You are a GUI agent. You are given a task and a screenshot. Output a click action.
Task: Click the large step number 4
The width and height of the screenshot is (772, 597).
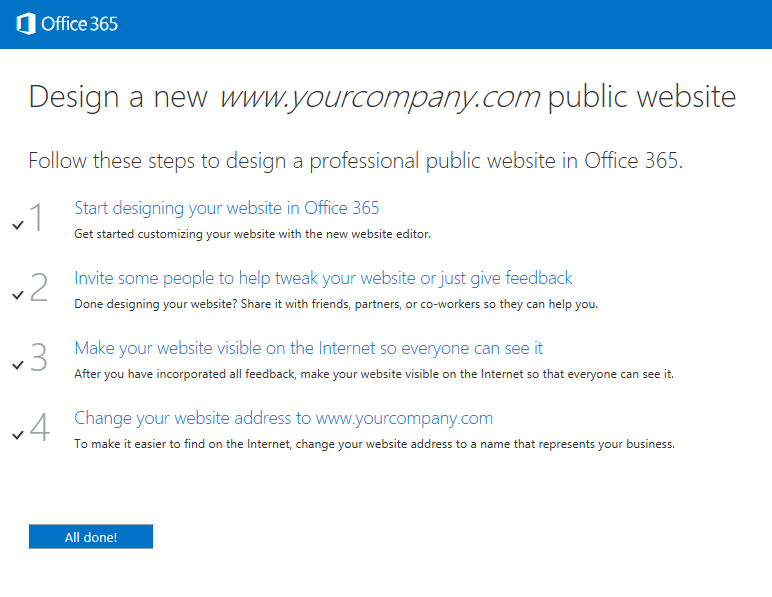click(x=39, y=427)
